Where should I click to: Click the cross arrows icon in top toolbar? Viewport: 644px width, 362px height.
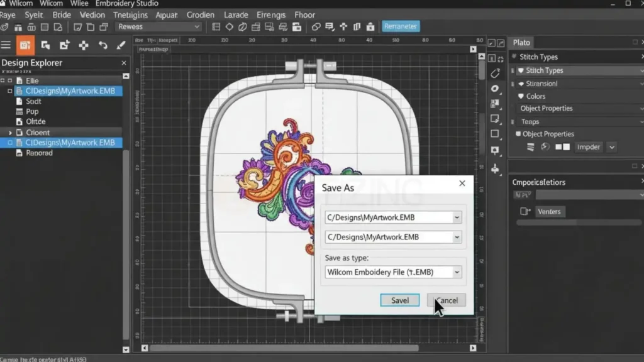[343, 26]
